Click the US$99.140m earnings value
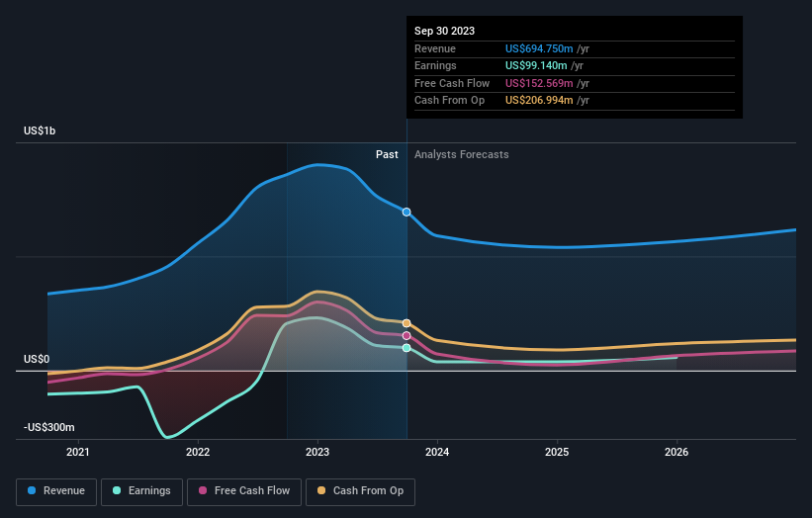 [x=536, y=65]
